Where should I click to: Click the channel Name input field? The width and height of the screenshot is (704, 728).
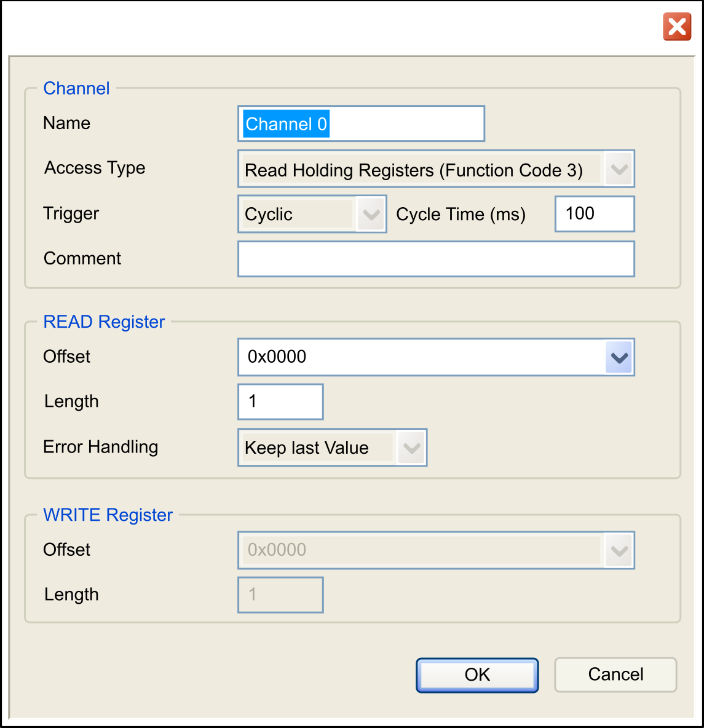[361, 124]
